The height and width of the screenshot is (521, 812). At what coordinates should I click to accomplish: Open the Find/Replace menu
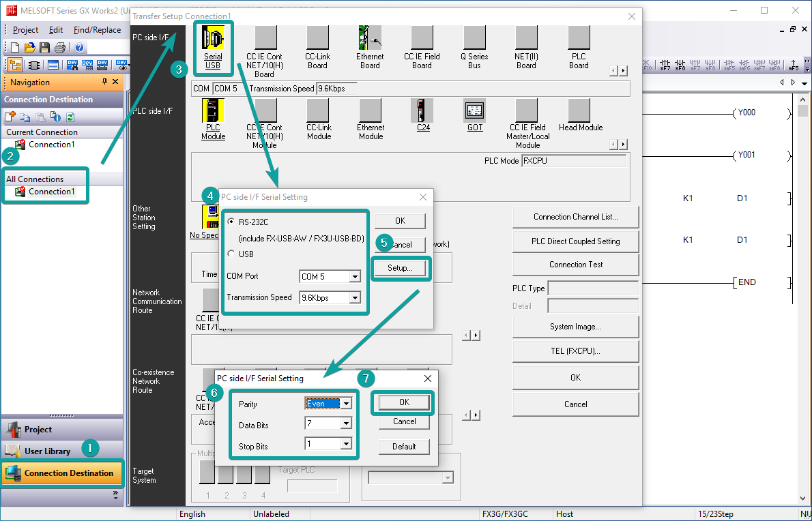97,30
